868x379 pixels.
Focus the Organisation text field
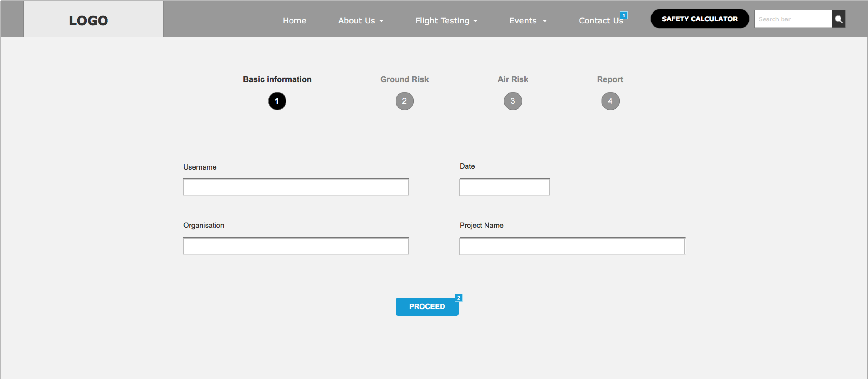coord(296,246)
